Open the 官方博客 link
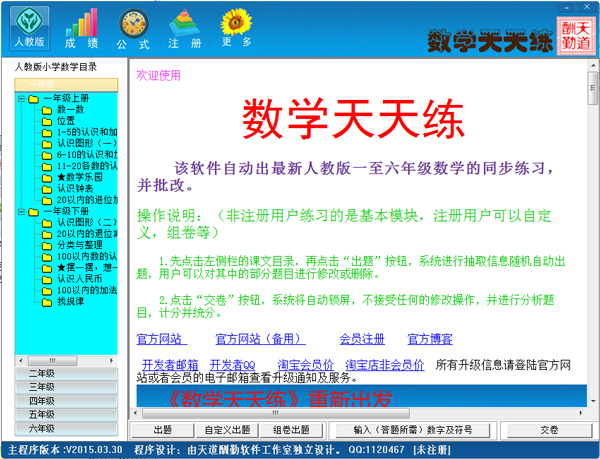Screen dimensions: 600x459 [430, 339]
